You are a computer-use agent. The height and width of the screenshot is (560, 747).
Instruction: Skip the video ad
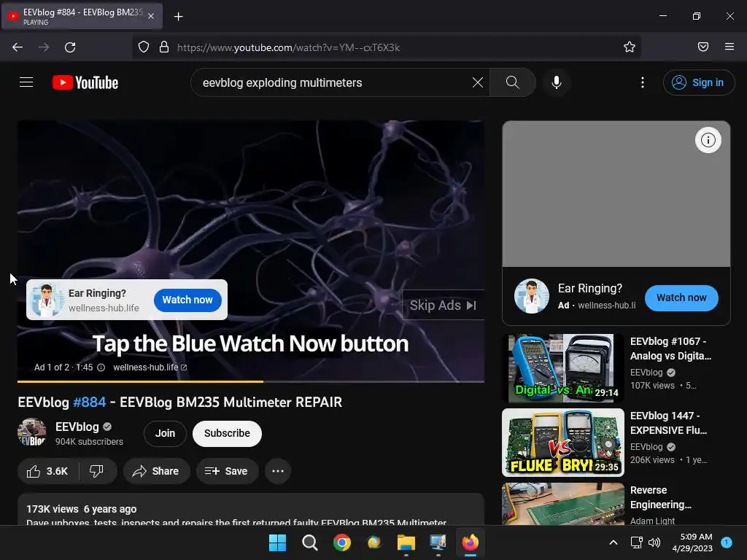pyautogui.click(x=443, y=306)
